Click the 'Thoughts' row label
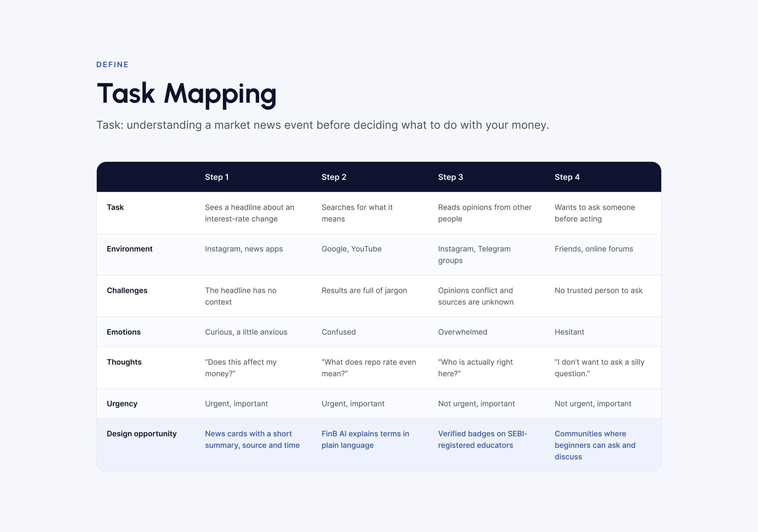This screenshot has height=532, width=758. click(124, 362)
